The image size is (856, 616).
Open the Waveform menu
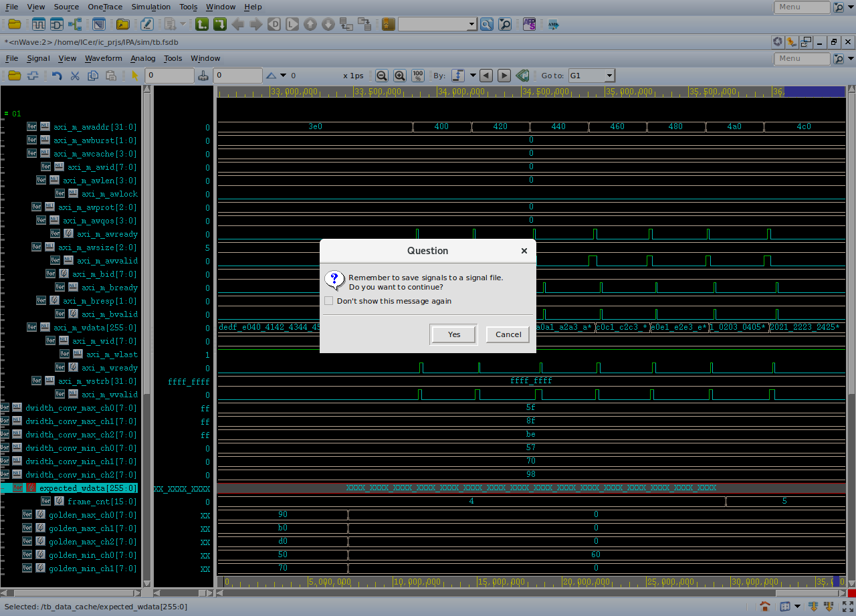(x=103, y=58)
